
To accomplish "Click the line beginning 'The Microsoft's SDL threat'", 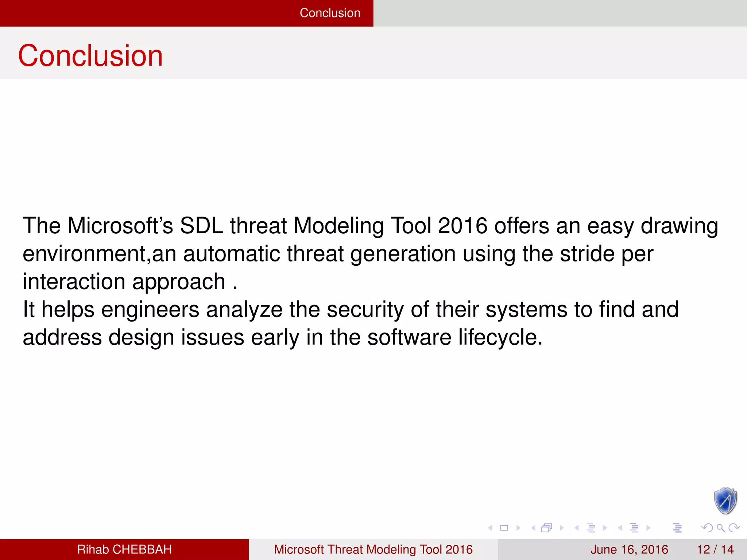I will tap(370, 226).
